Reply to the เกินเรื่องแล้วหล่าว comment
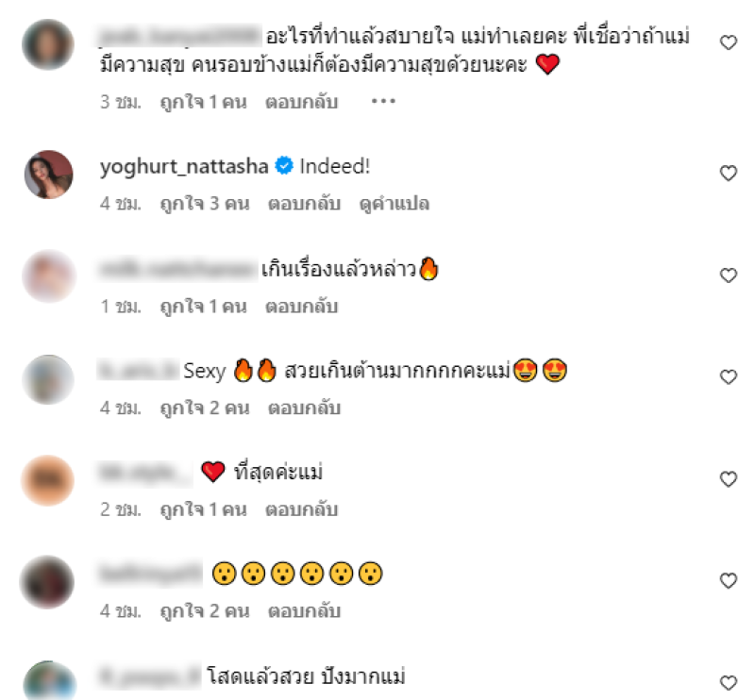The image size is (755, 700). point(302,307)
